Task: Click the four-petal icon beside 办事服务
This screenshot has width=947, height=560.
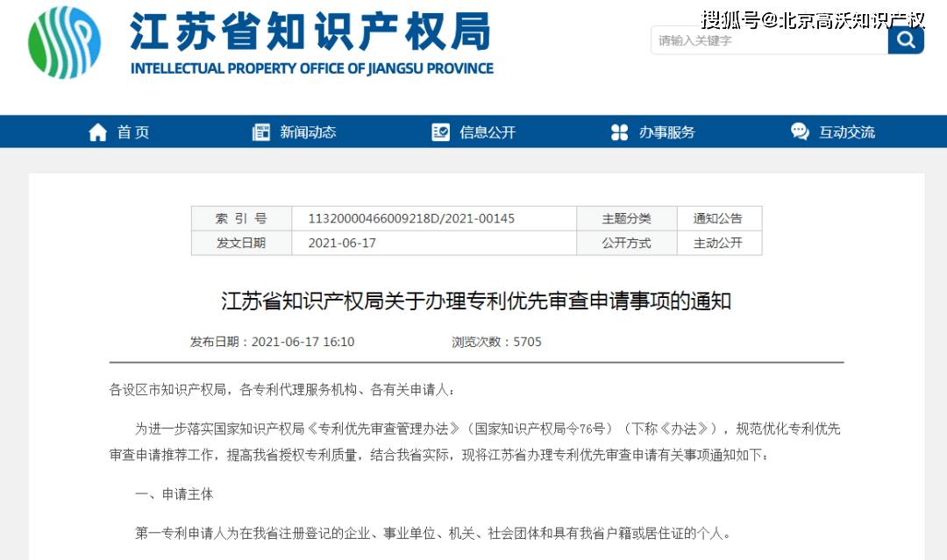Action: pyautogui.click(x=620, y=132)
